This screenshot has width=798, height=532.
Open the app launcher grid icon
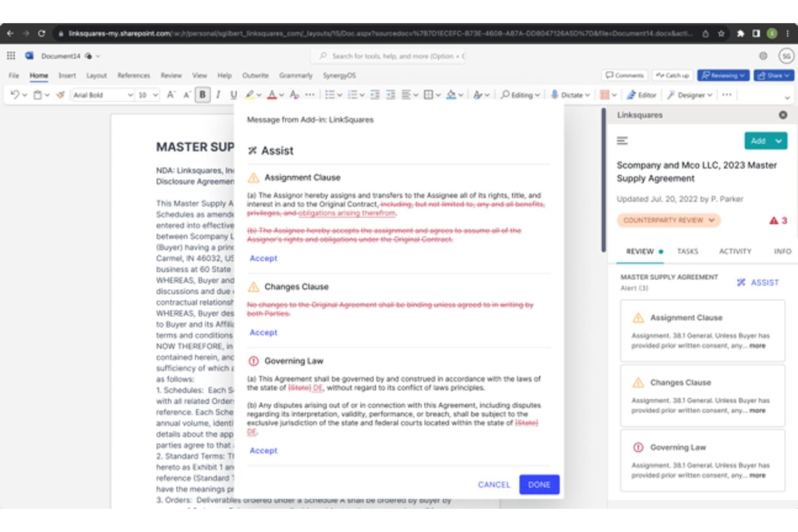click(11, 56)
